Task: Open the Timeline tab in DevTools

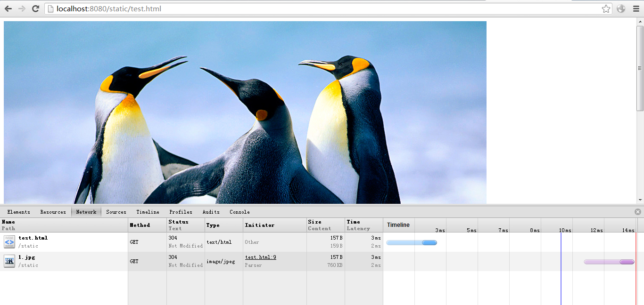Action: 148,212
